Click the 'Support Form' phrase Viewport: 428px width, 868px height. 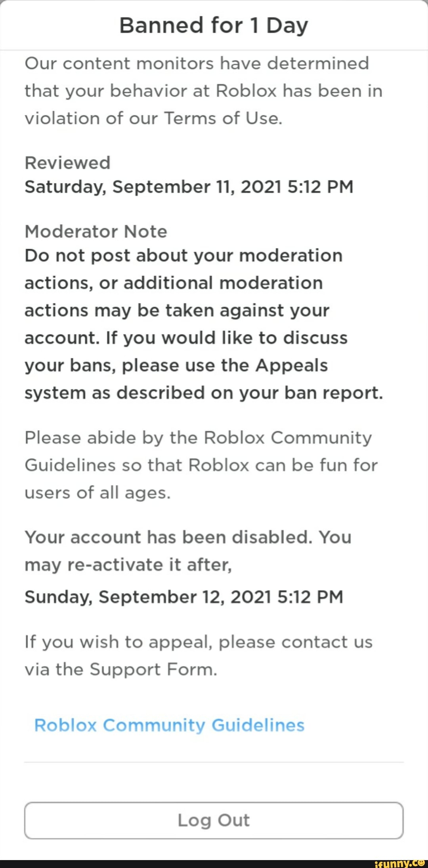pos(153,670)
